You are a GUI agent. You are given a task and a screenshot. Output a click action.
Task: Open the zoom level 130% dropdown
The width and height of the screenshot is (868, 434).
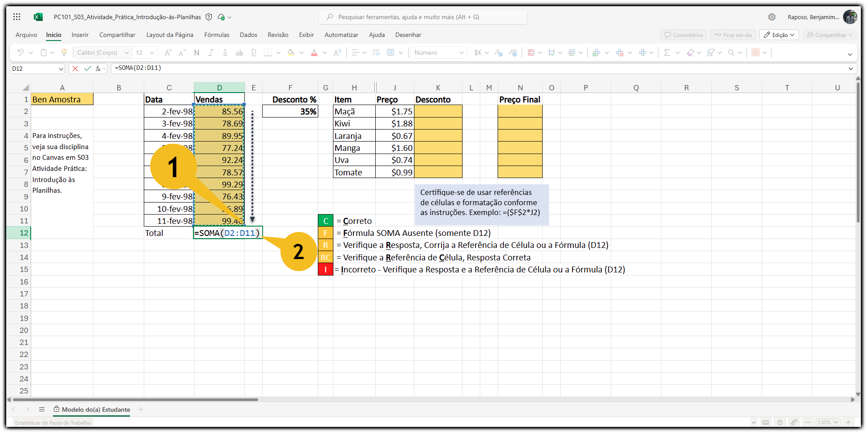(x=828, y=422)
